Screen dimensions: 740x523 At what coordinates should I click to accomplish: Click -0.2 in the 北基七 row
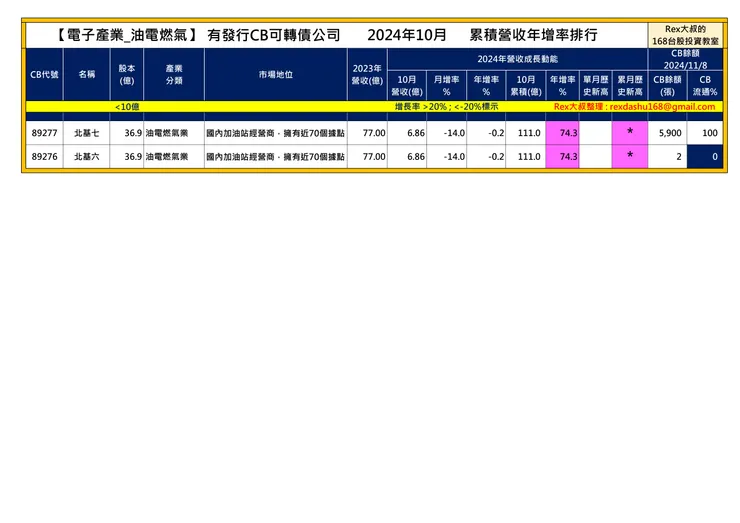tap(496, 133)
